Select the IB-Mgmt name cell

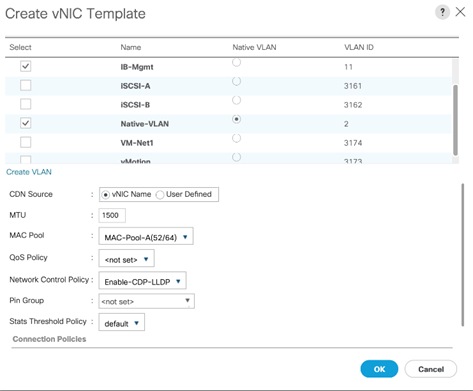(137, 67)
